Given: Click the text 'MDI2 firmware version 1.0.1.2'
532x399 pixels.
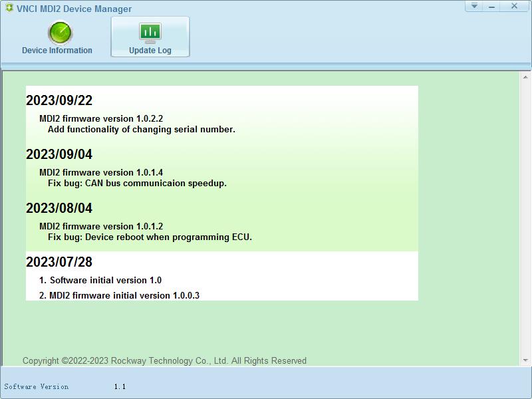Looking at the screenshot, I should [x=101, y=226].
